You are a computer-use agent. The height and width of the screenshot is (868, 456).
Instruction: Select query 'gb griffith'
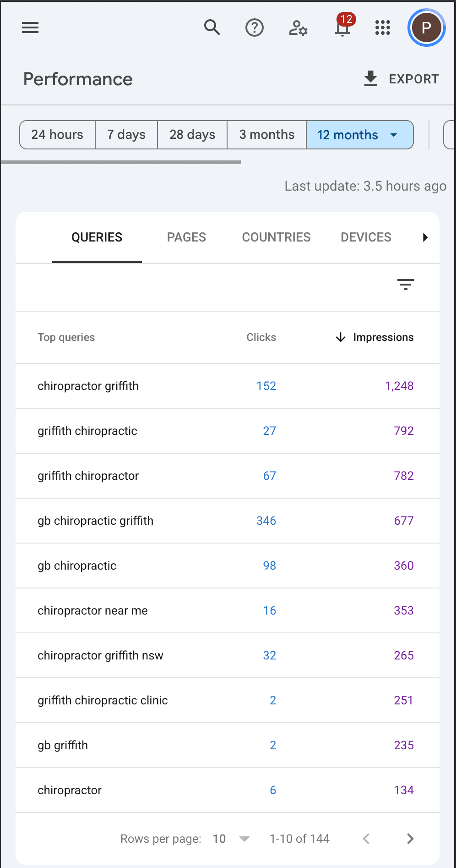pos(63,745)
